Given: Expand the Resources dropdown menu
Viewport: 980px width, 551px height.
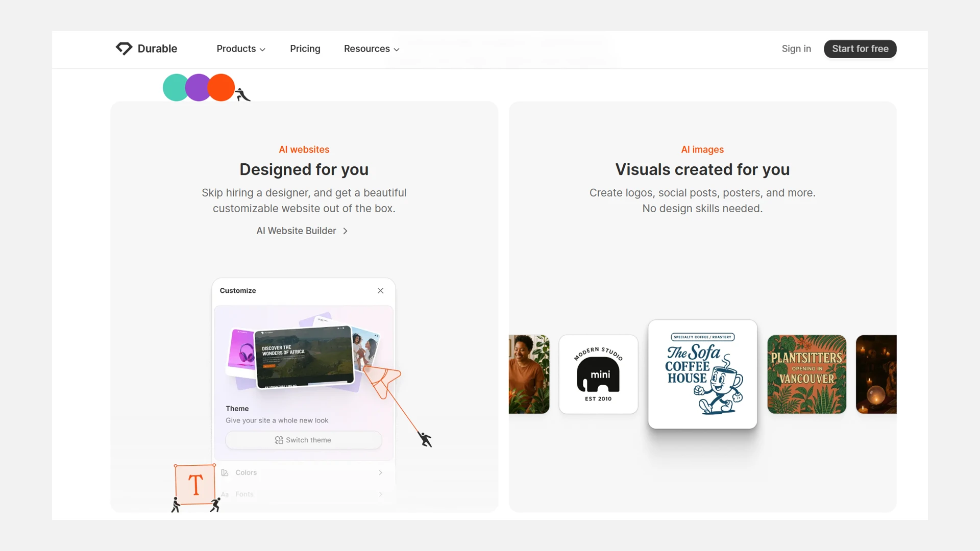Looking at the screenshot, I should coord(371,48).
